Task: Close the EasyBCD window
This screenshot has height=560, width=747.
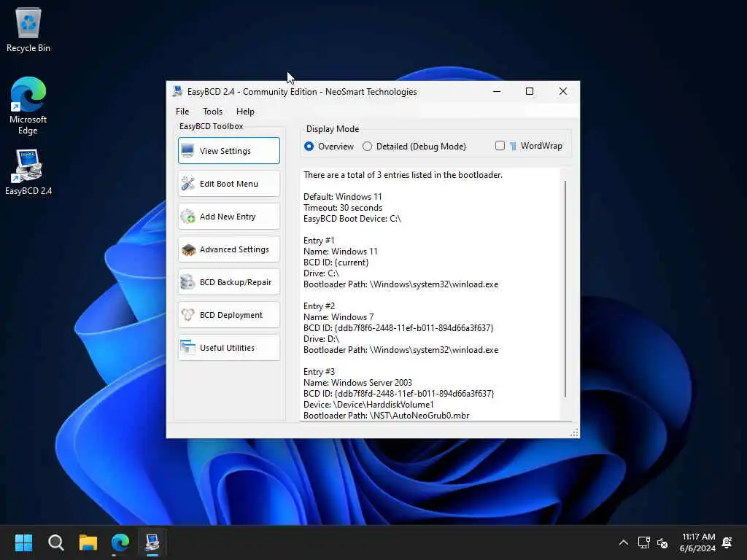Action: (x=562, y=91)
